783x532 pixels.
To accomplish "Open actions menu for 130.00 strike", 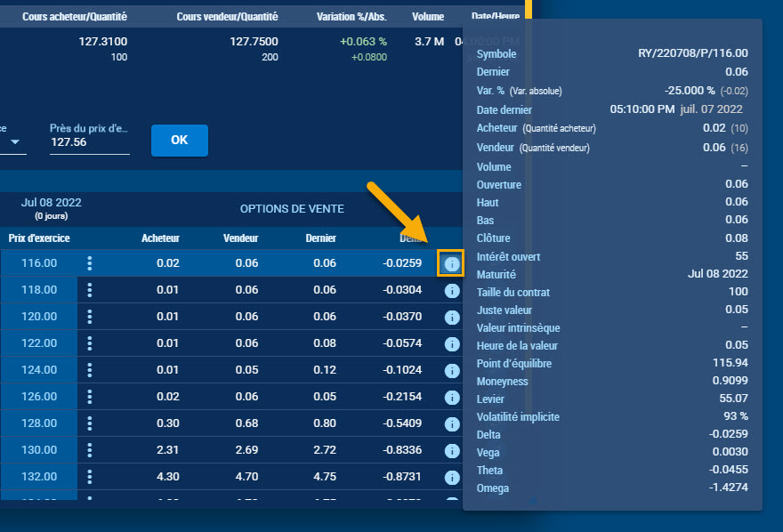I will (89, 450).
